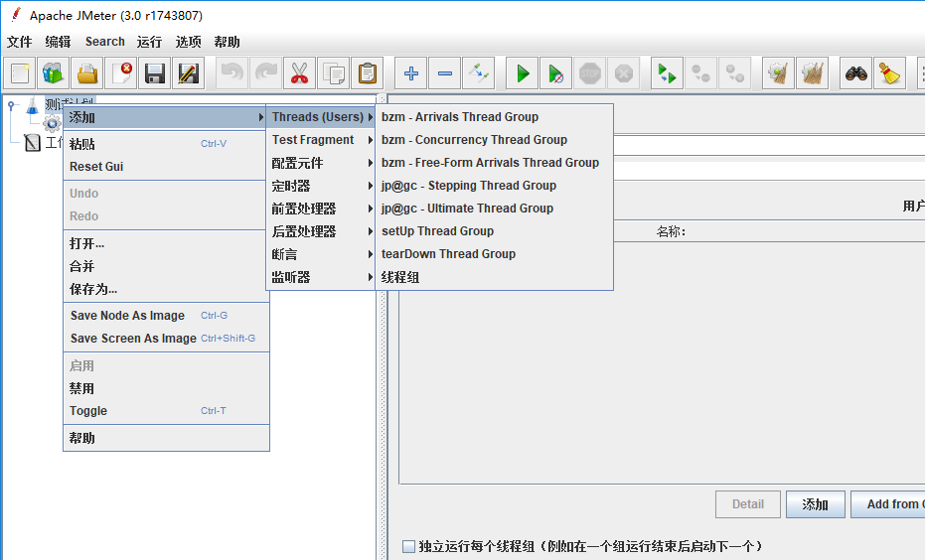Start the test with green play icon
925x560 pixels.
tap(522, 73)
